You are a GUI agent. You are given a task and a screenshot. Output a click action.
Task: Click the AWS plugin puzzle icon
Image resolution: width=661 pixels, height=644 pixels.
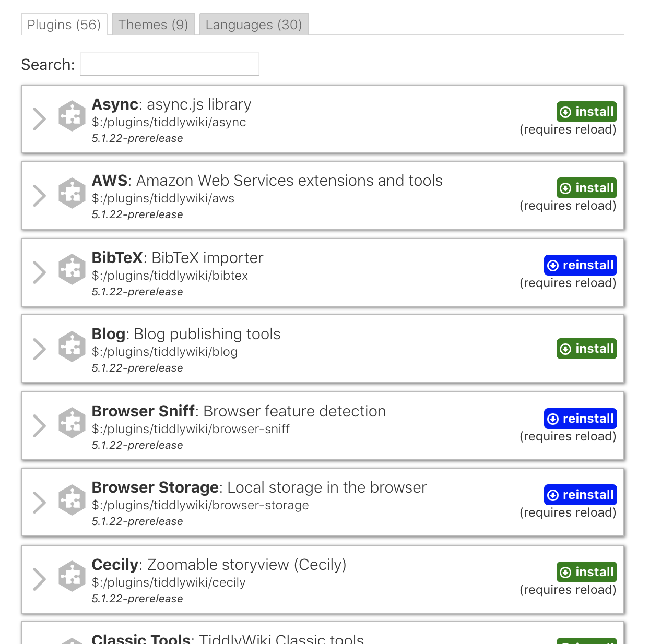point(72,193)
